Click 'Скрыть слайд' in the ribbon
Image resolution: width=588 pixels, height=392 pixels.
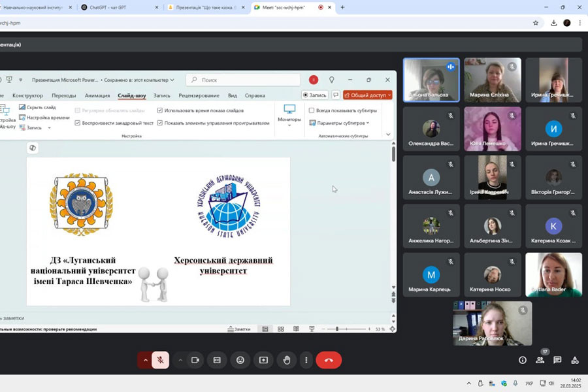[41, 107]
